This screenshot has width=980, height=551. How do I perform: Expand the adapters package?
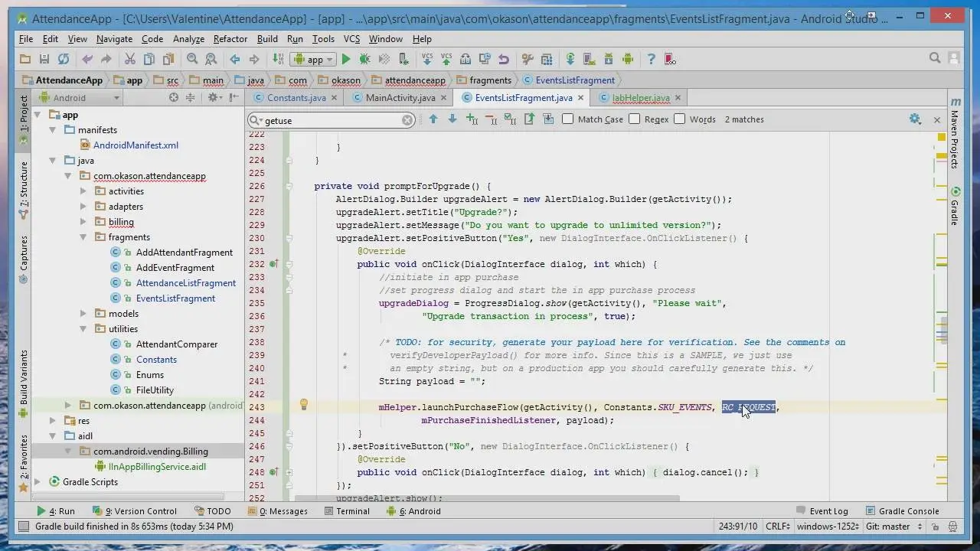(x=83, y=207)
